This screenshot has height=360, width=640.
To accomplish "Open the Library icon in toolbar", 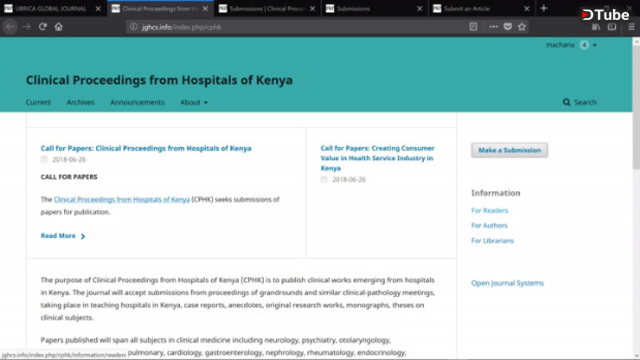I will click(x=596, y=27).
